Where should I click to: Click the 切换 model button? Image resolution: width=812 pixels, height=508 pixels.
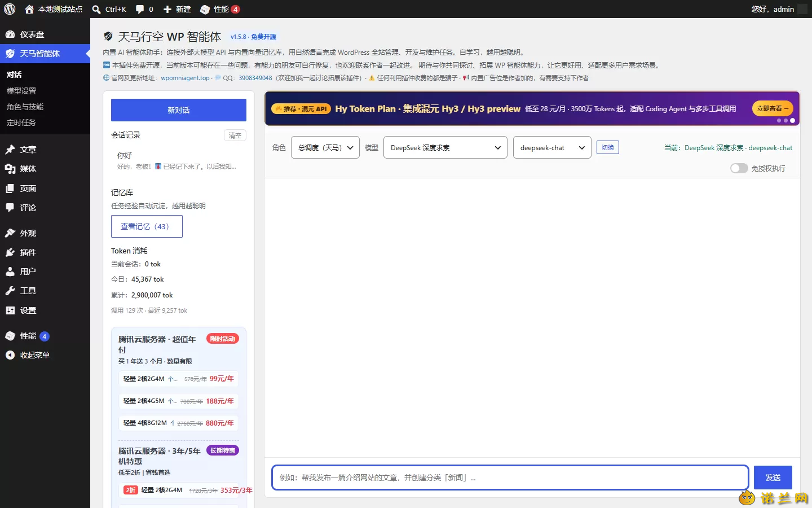(x=608, y=147)
